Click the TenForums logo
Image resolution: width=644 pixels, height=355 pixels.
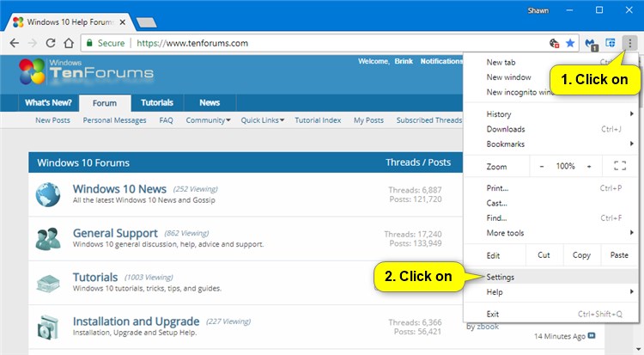coord(86,72)
